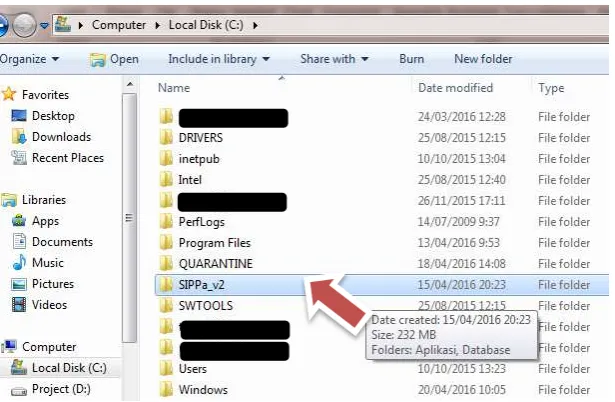Click the SIPPa_v2 folder name
615x402 pixels.
[x=201, y=285]
